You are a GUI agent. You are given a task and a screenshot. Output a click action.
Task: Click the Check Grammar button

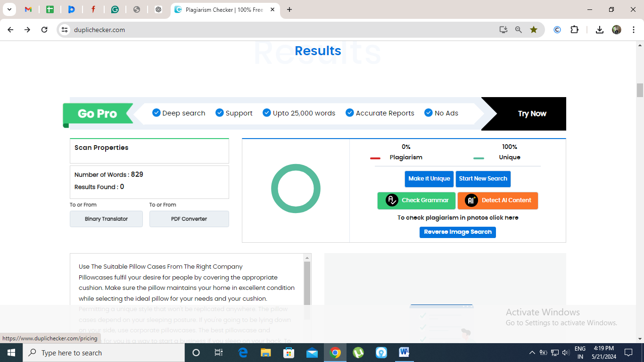pyautogui.click(x=416, y=200)
